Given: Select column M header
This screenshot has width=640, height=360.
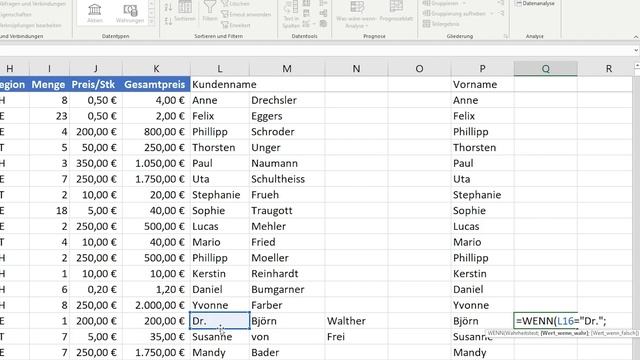Looking at the screenshot, I should (287, 69).
